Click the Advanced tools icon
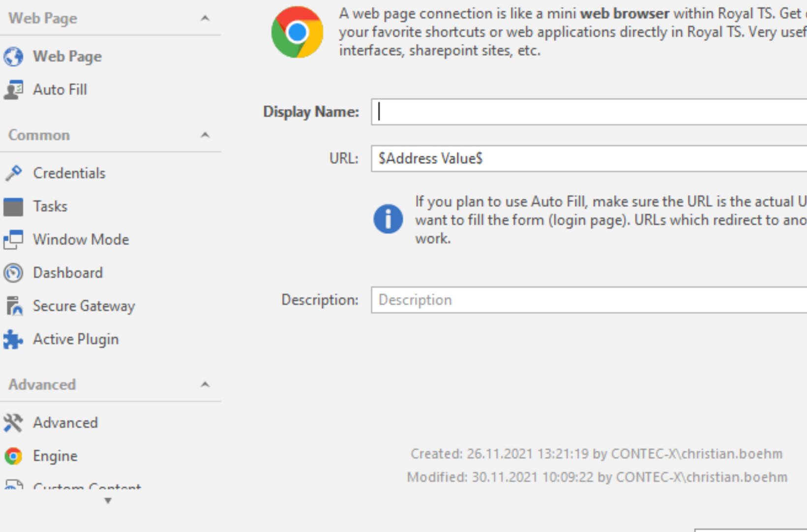Image resolution: width=807 pixels, height=532 pixels. 13,423
